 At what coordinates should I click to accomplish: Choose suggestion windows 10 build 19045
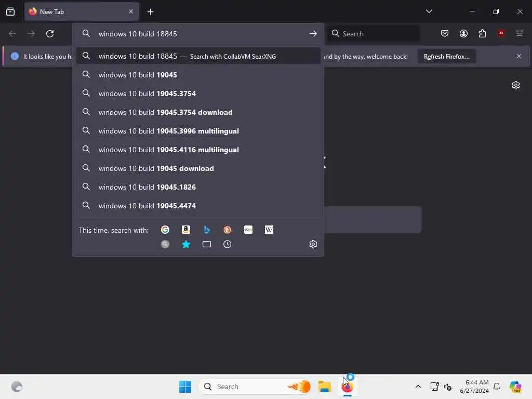point(198,75)
